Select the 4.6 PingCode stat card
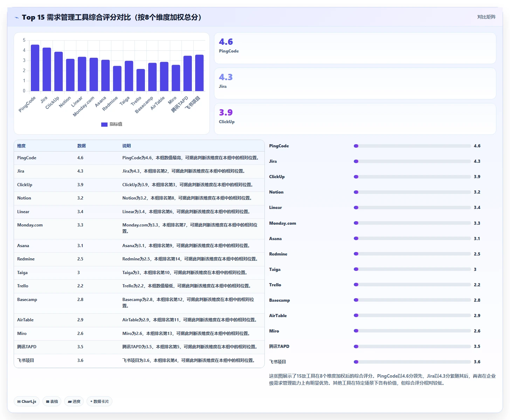 355,48
